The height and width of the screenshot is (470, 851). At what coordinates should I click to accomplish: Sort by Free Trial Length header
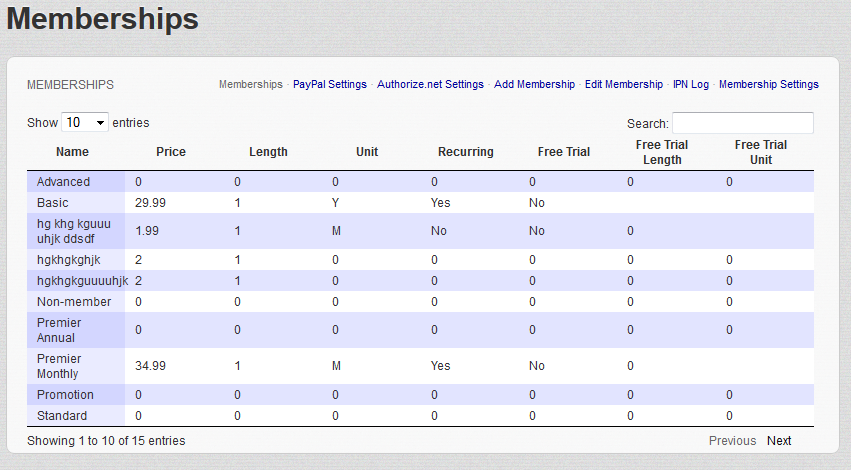[662, 152]
